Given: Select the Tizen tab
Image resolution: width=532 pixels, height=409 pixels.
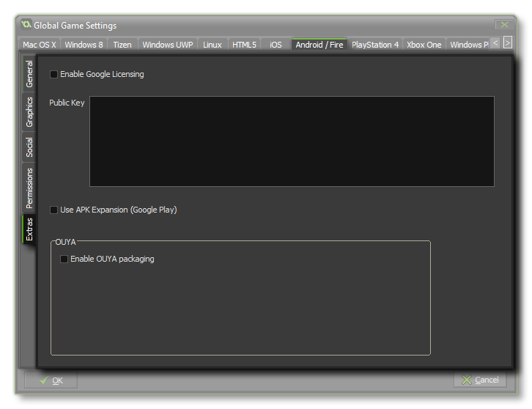Looking at the screenshot, I should click(122, 45).
